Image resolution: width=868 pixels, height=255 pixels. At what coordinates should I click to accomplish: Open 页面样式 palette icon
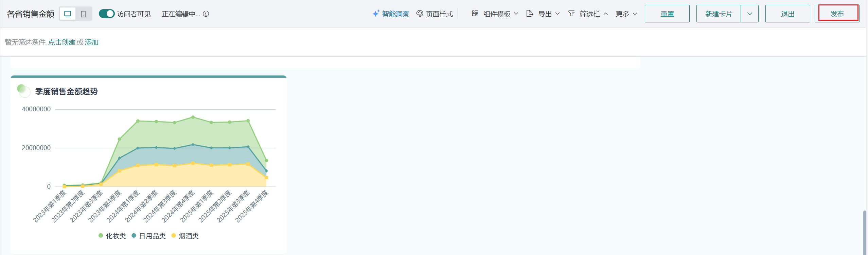(420, 14)
